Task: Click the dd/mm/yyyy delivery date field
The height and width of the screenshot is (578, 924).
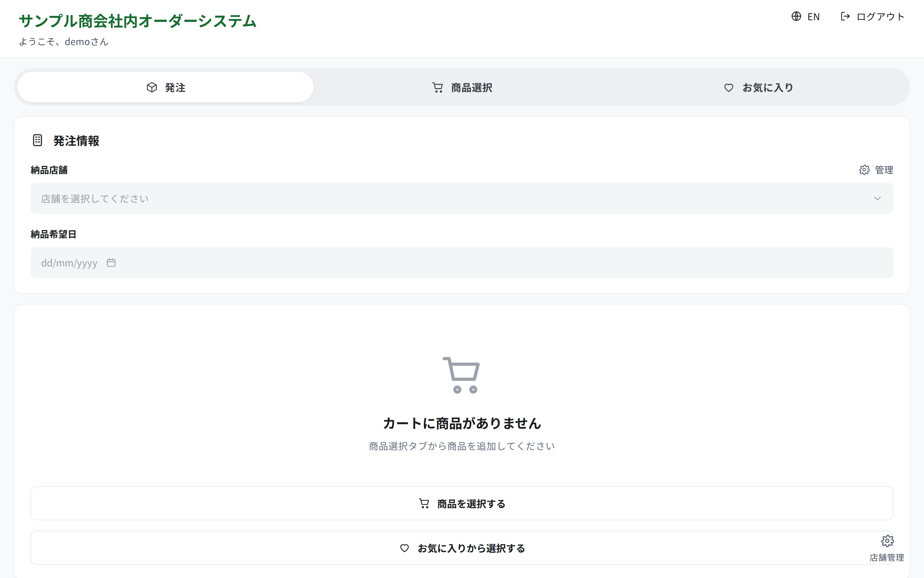Action: (x=462, y=263)
